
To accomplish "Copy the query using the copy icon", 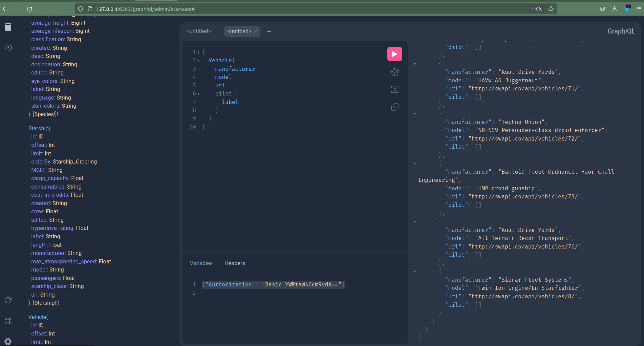I will click(394, 107).
